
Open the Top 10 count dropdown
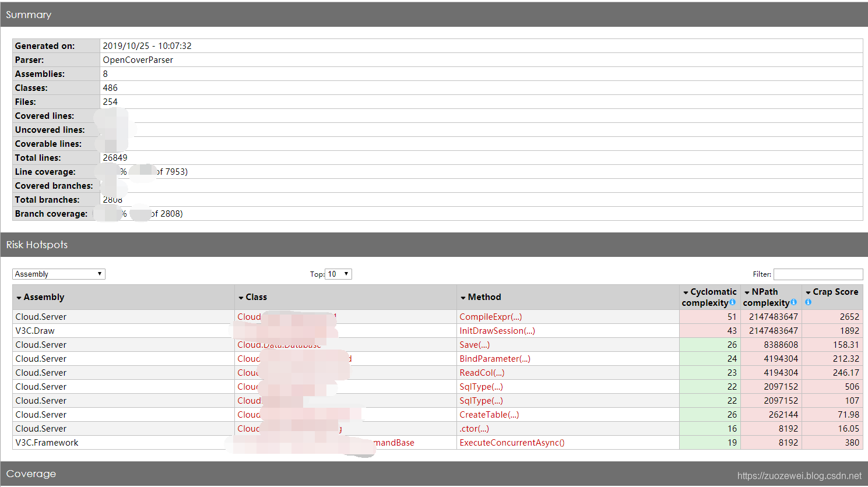click(x=339, y=274)
